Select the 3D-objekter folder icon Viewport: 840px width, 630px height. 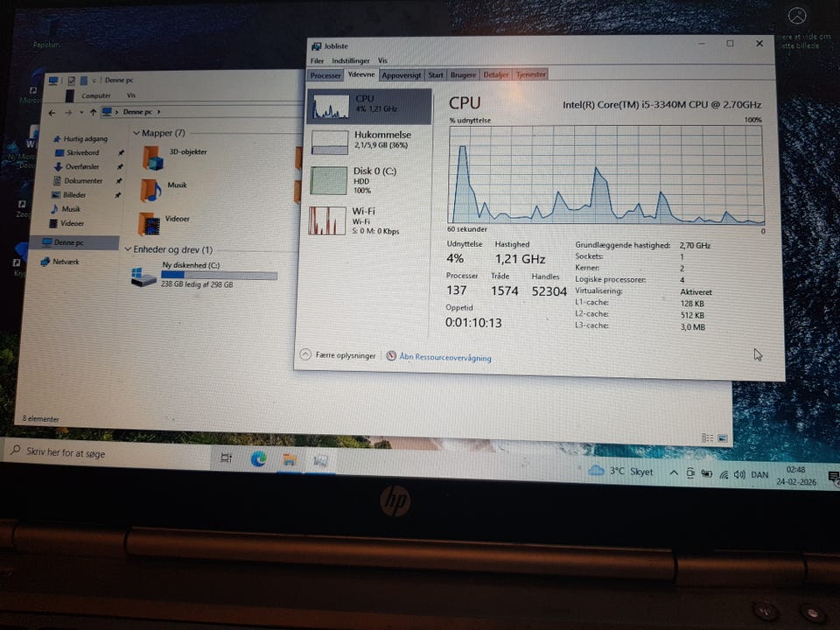[152, 158]
